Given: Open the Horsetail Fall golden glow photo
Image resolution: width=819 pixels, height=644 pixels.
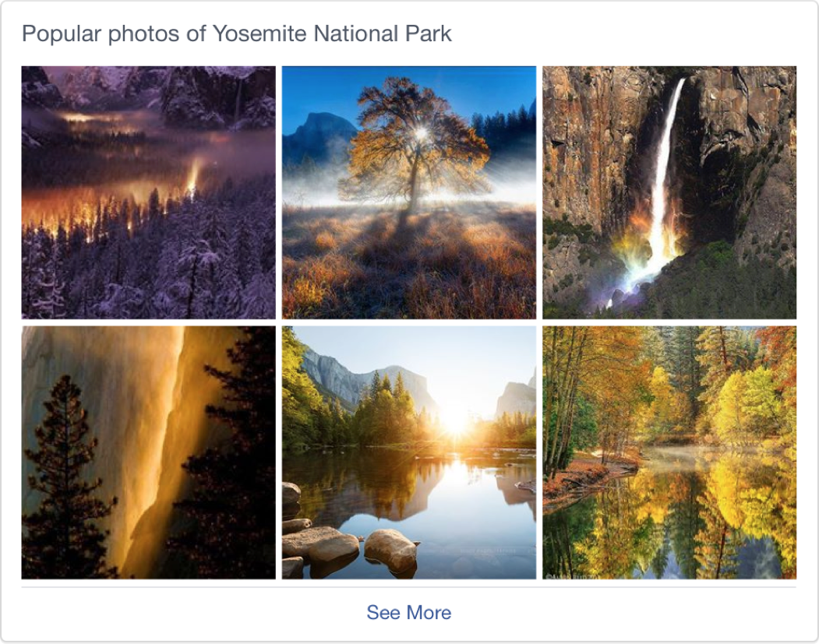Looking at the screenshot, I should (x=148, y=452).
